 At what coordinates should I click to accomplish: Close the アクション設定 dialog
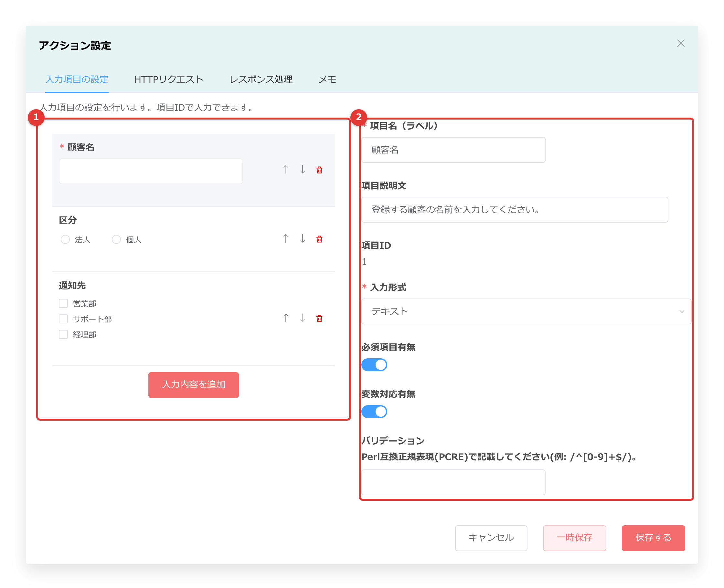[x=681, y=43]
